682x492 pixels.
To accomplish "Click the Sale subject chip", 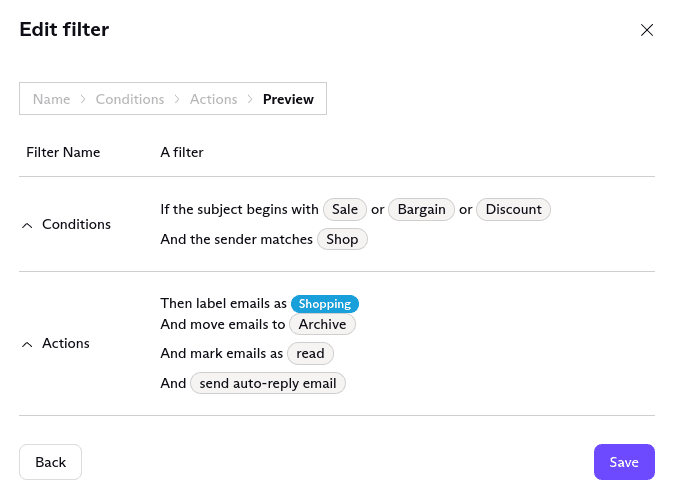I will tap(345, 210).
